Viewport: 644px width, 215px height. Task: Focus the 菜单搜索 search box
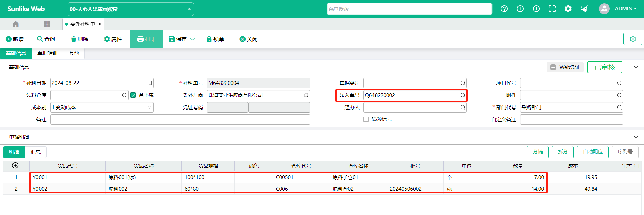tap(409, 9)
